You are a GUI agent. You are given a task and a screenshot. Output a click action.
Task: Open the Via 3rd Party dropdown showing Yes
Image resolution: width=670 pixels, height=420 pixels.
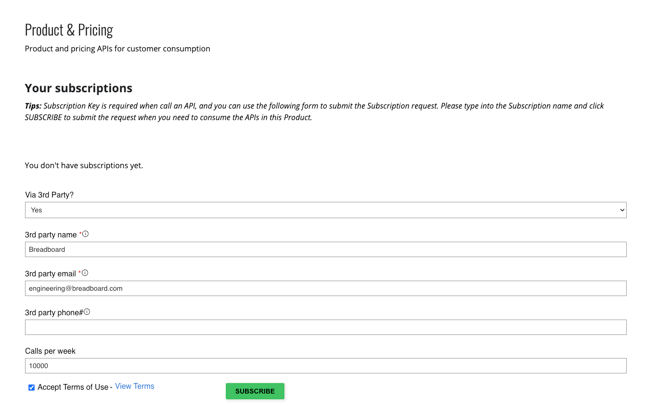(325, 211)
